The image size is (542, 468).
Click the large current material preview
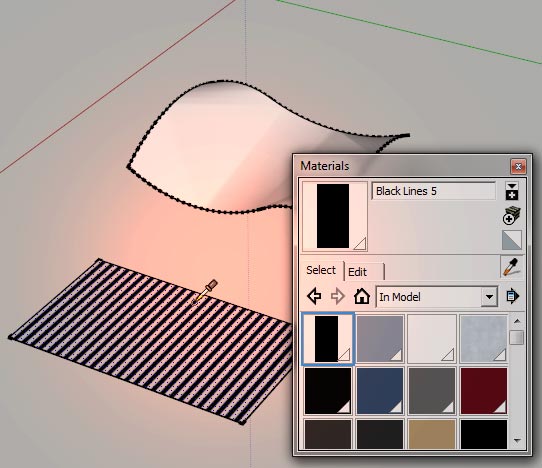click(x=335, y=216)
